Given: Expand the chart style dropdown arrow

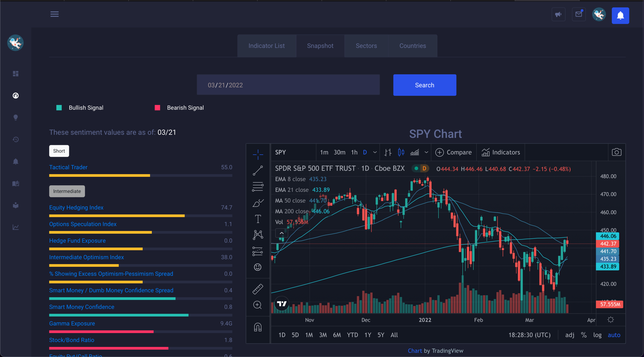Looking at the screenshot, I should [x=426, y=152].
